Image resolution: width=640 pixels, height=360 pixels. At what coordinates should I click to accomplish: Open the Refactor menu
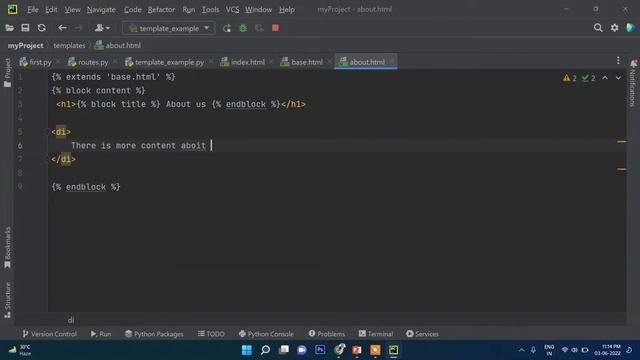(161, 9)
